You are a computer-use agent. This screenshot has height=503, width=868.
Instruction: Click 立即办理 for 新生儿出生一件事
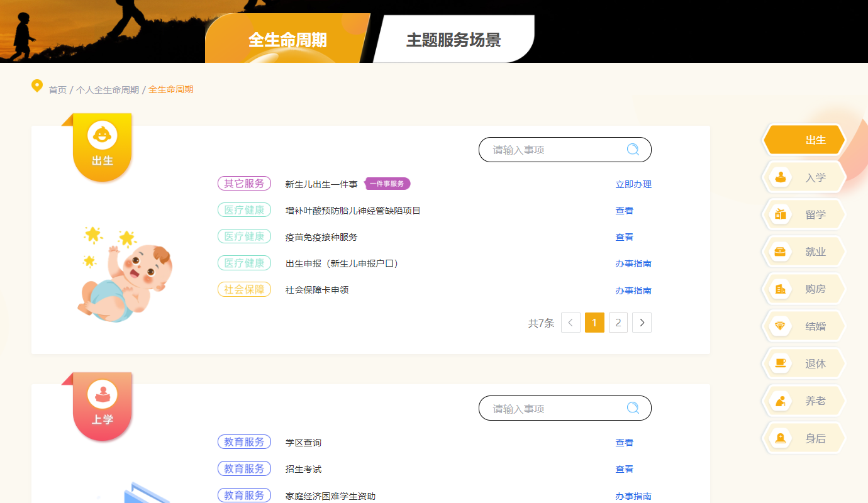point(633,184)
